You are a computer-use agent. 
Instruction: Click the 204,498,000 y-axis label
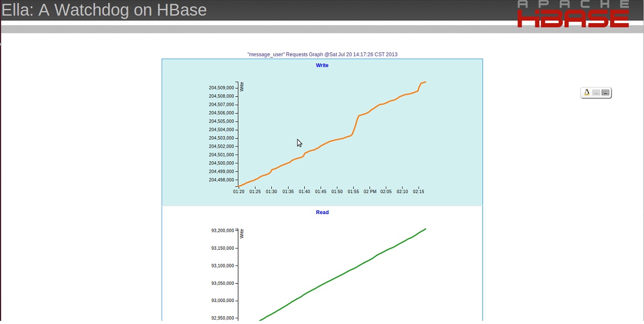click(x=221, y=180)
